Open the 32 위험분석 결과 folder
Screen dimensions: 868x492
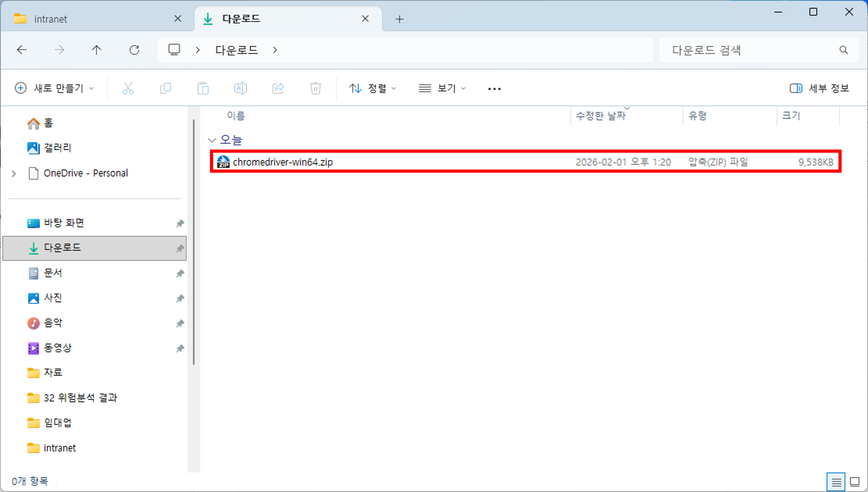[x=81, y=398]
